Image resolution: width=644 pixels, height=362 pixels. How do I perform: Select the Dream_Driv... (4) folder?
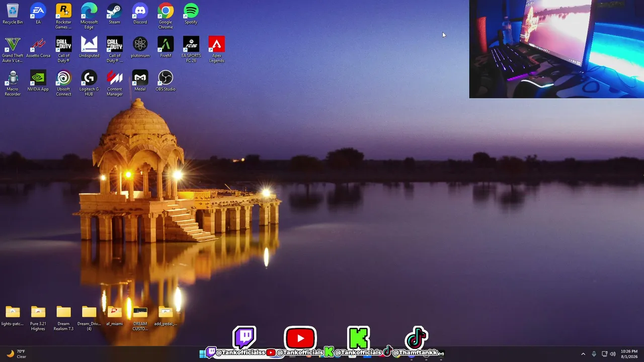click(x=89, y=318)
